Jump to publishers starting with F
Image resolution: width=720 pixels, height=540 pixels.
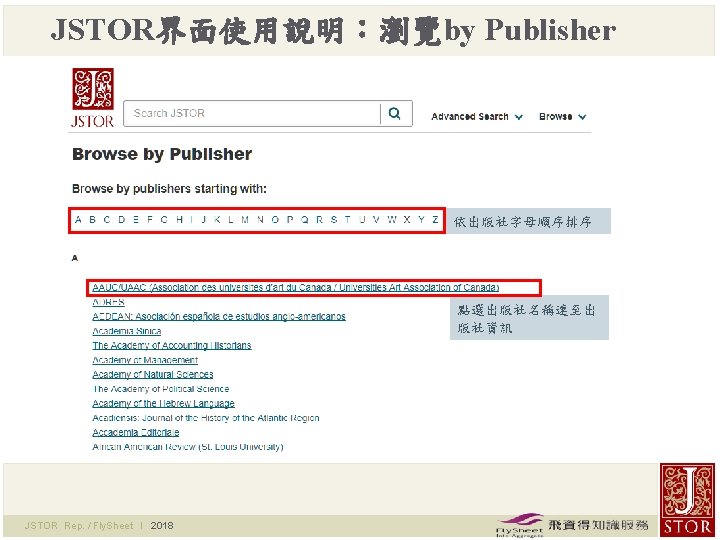click(x=150, y=220)
